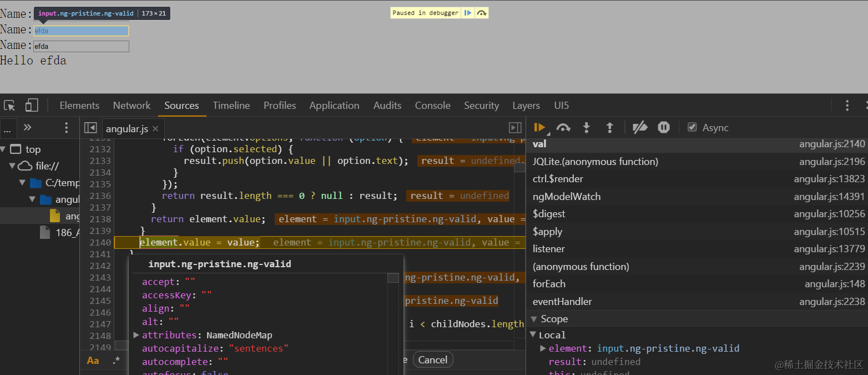Resume script execution in debugger toolbar
This screenshot has width=868, height=375.
(538, 127)
